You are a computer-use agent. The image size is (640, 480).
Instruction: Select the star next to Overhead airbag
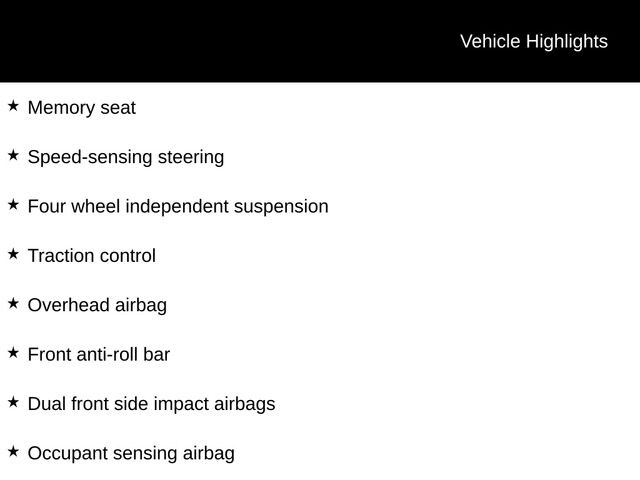tap(13, 303)
